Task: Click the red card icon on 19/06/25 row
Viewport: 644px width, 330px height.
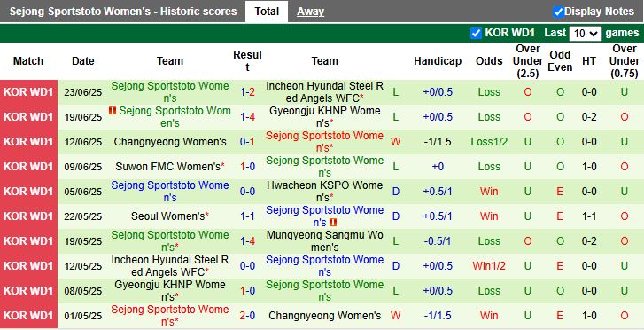Action: 113,111
